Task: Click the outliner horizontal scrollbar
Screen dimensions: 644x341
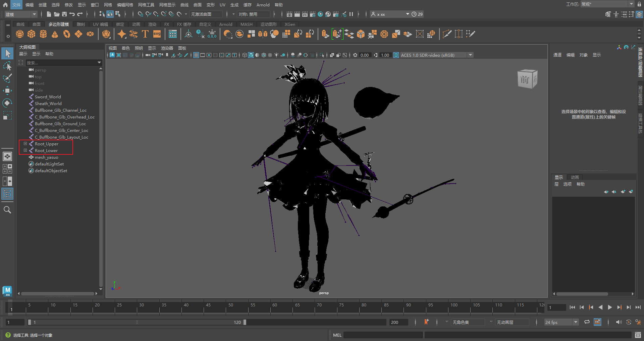Action: point(57,293)
